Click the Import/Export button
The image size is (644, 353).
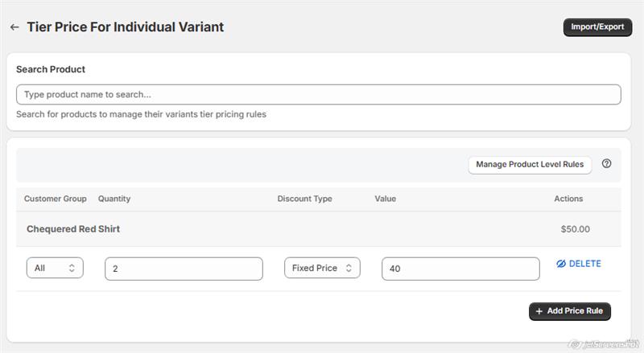(597, 27)
